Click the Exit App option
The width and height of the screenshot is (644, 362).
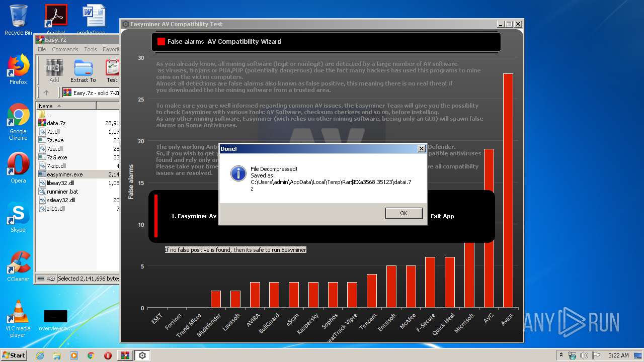(x=442, y=216)
